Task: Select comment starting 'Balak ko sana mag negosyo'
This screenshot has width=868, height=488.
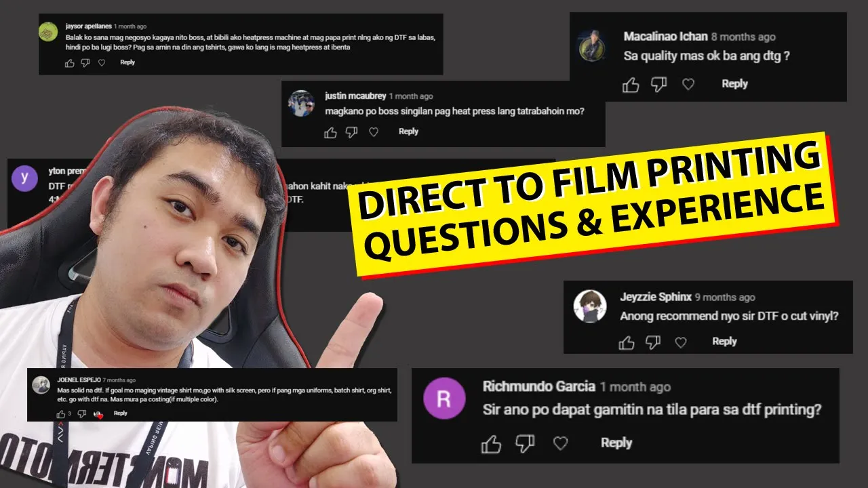Action: [250, 43]
